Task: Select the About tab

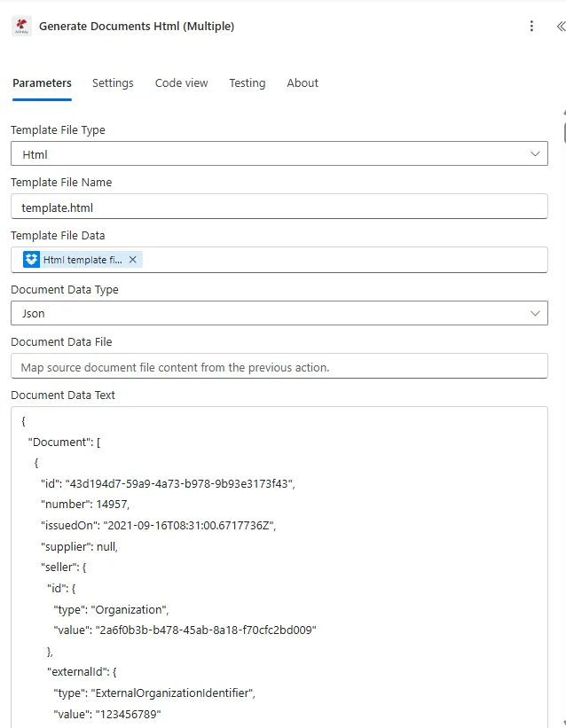Action: 302,82
